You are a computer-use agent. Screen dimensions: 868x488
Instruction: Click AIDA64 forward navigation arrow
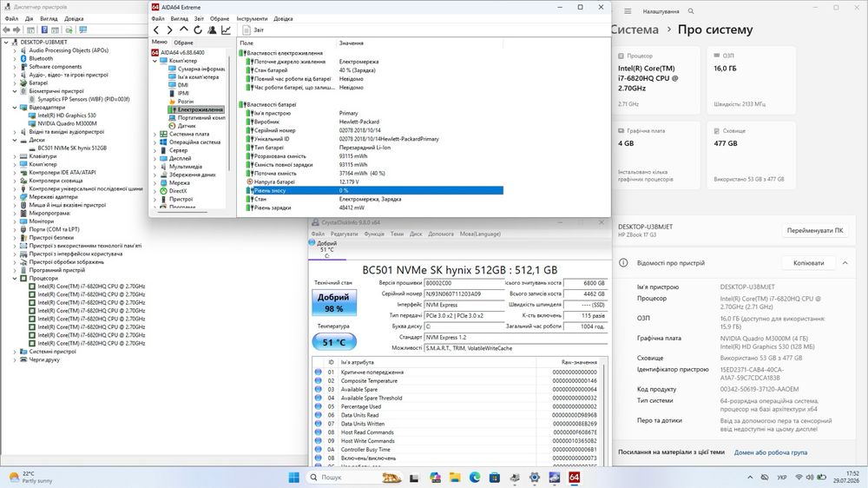169,30
